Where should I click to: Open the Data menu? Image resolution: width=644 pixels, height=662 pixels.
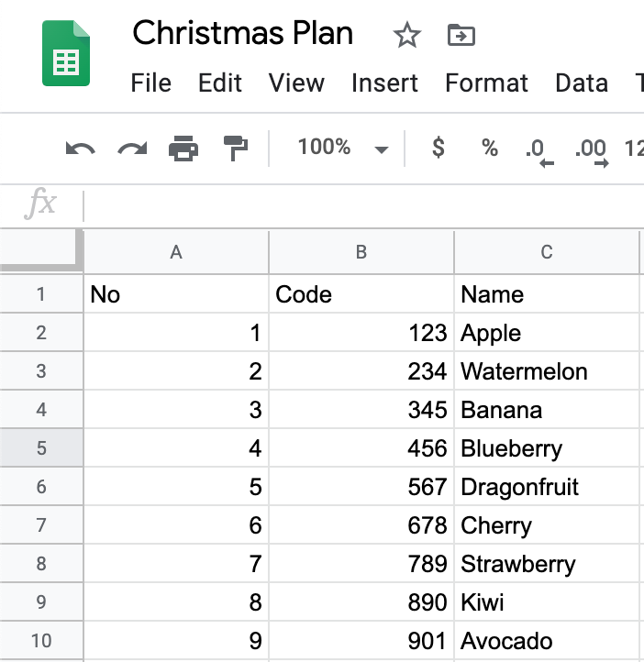(x=582, y=83)
